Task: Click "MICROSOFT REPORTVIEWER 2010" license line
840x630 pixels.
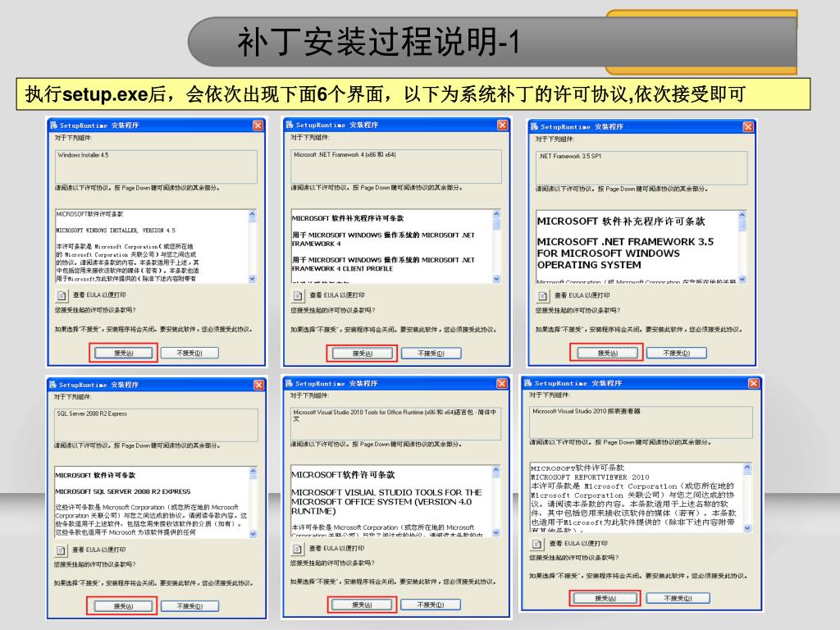Action: click(x=590, y=477)
